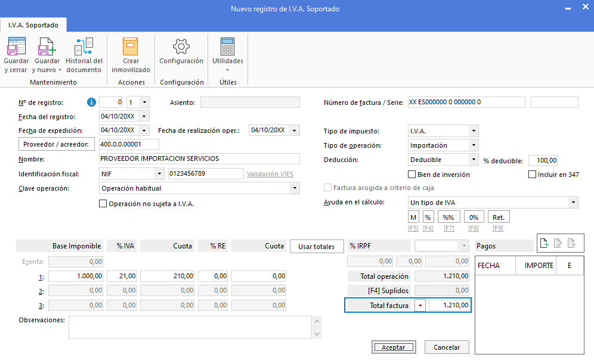The width and height of the screenshot is (594, 364).
Task: Click the Cancelar button
Action: coord(447,347)
